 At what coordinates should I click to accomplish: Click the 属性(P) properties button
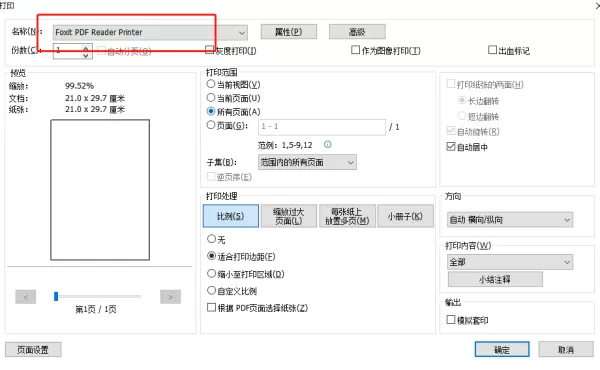point(289,32)
